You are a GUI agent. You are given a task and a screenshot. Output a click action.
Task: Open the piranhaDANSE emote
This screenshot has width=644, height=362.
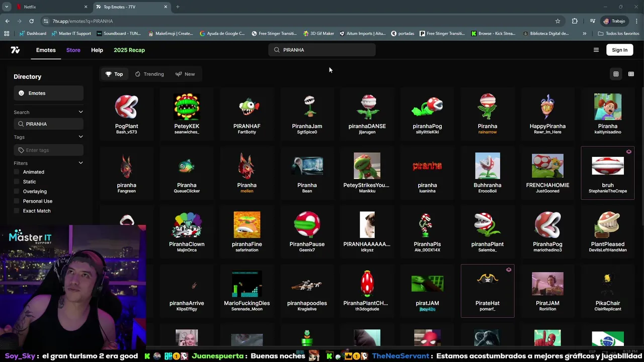point(367,114)
